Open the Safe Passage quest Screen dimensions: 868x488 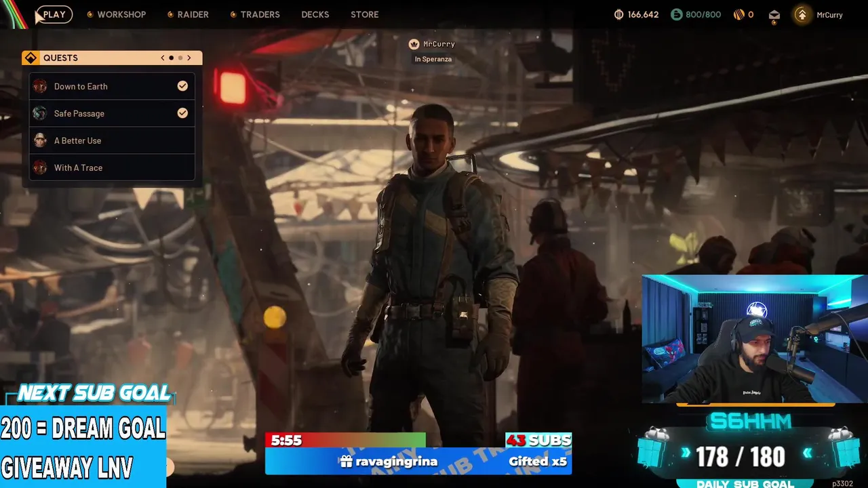tap(112, 113)
